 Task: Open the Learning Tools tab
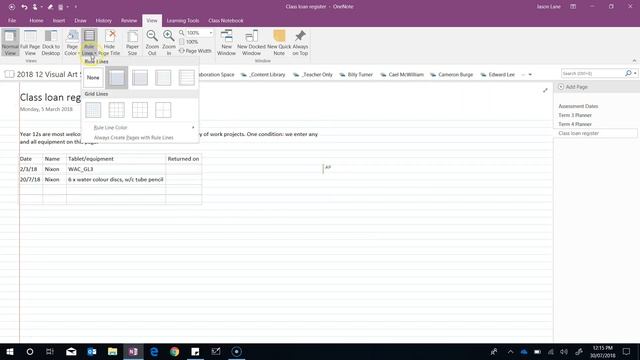click(183, 20)
